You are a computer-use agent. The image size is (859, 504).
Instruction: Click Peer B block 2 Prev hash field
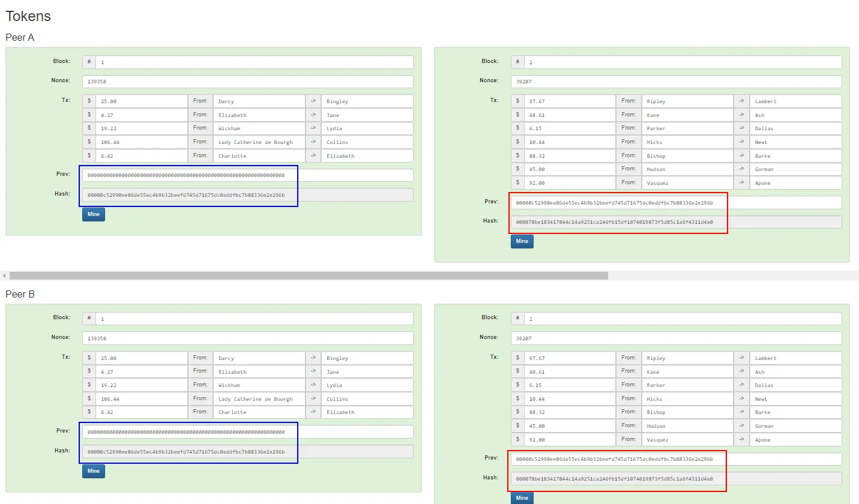pyautogui.click(x=677, y=459)
